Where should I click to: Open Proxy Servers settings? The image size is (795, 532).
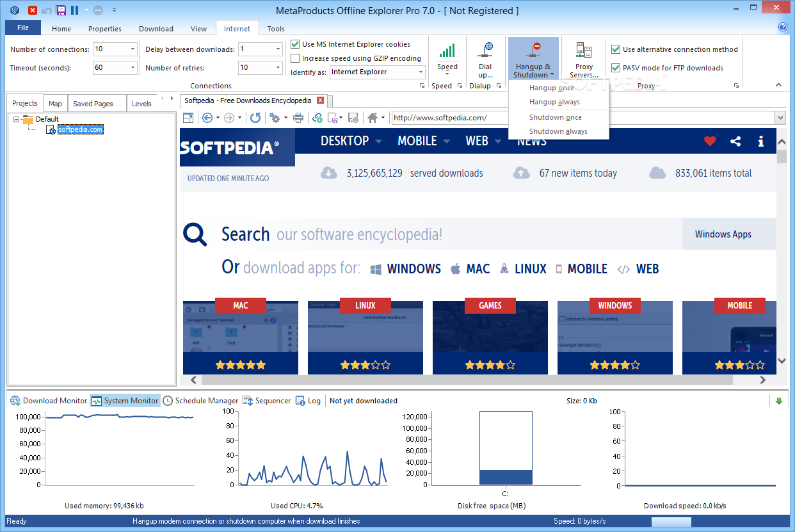pyautogui.click(x=584, y=60)
